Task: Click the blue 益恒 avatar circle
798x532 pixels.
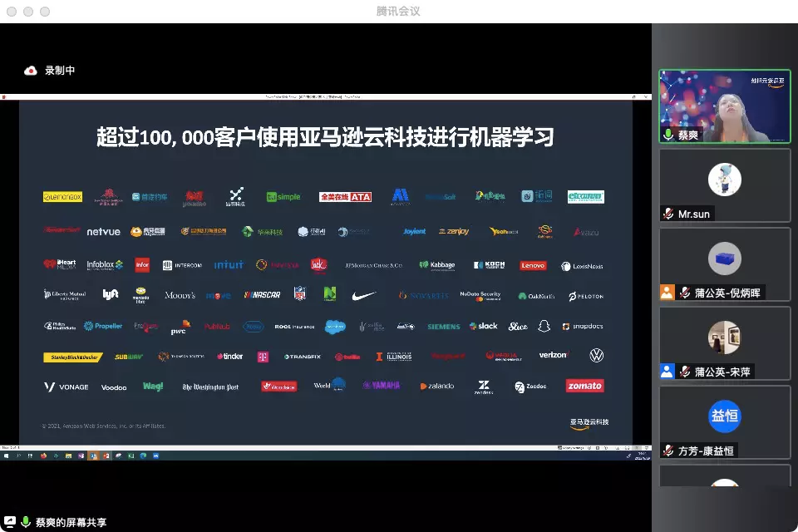Action: coord(724,416)
